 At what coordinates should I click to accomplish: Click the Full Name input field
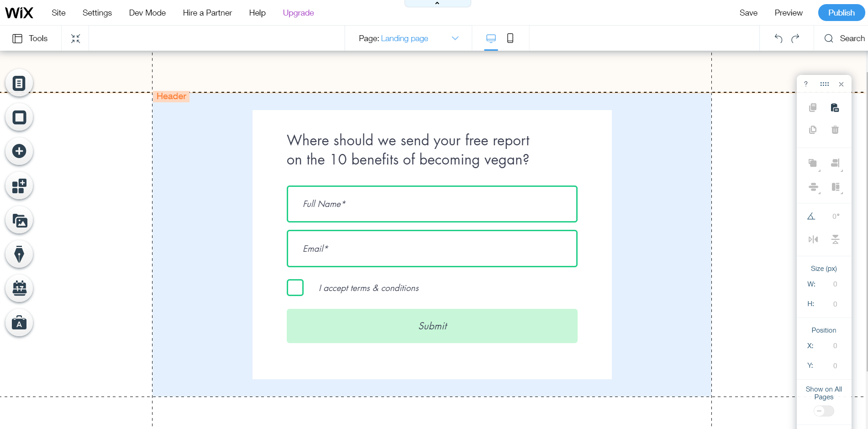[432, 204]
